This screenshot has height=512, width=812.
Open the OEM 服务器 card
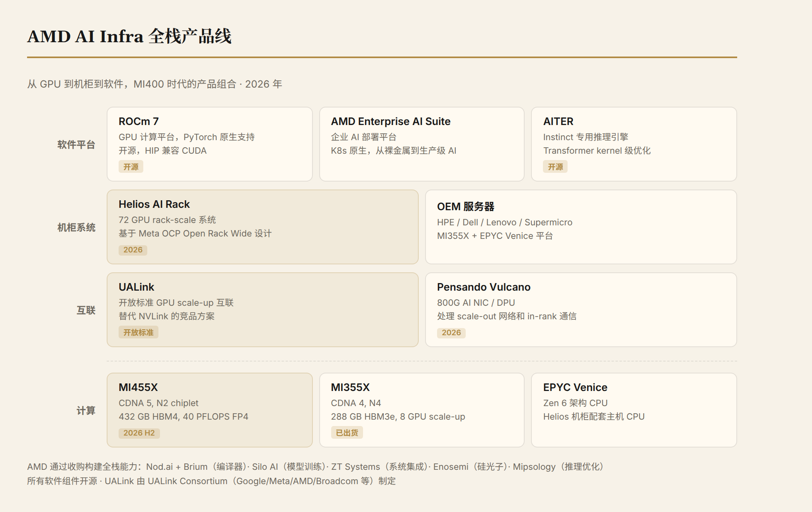581,227
